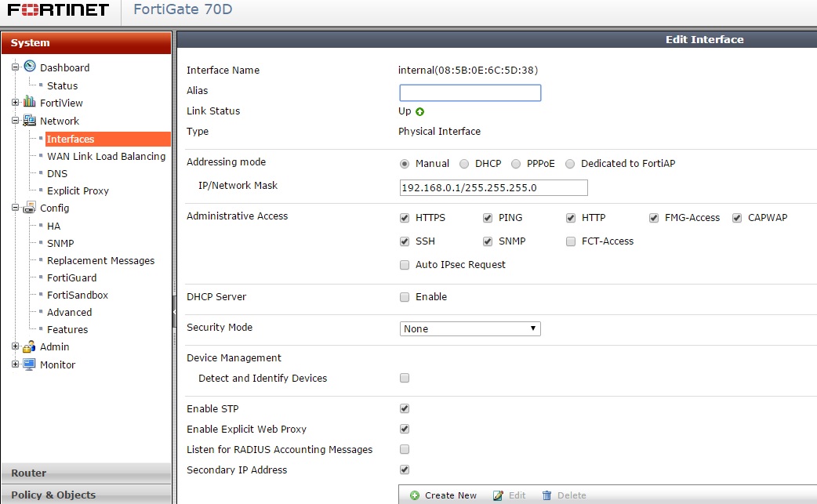Collapse the Dashboard tree node
The width and height of the screenshot is (817, 504).
coord(15,67)
